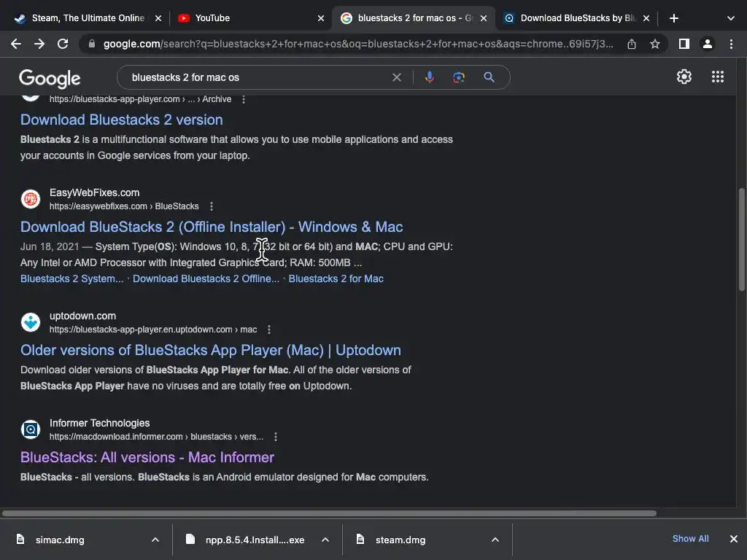Open Download Bluestacks 2 version result
747x560 pixels.
tap(122, 120)
